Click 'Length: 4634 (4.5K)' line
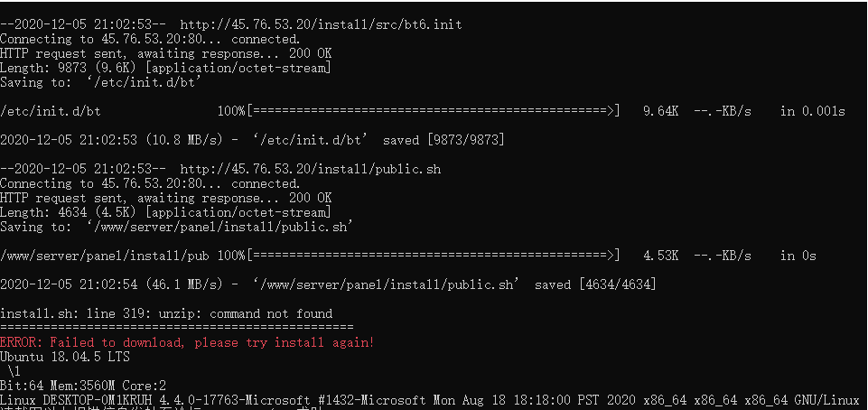868x410 pixels. 165,212
